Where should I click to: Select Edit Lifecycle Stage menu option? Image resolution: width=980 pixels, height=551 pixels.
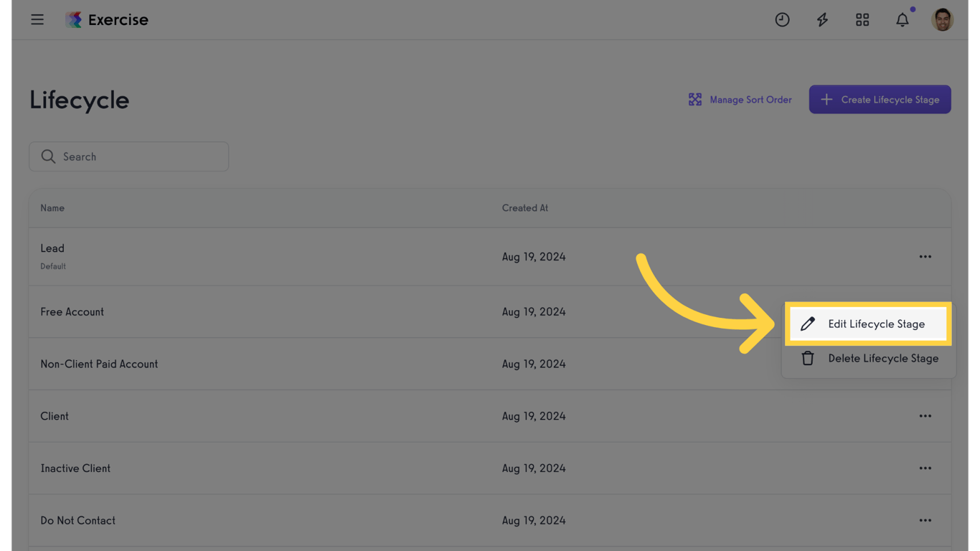[868, 324]
